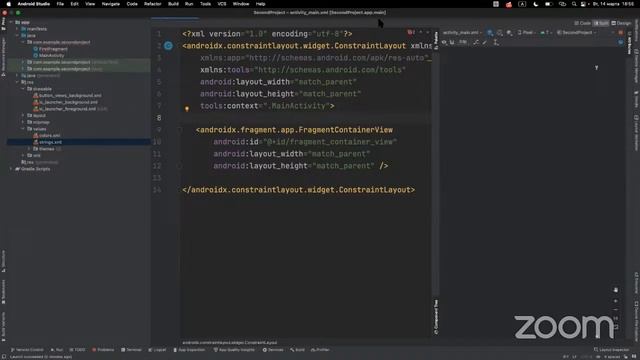640x360 pixels.
Task: Click the default margins 0dp button
Action: click(462, 42)
